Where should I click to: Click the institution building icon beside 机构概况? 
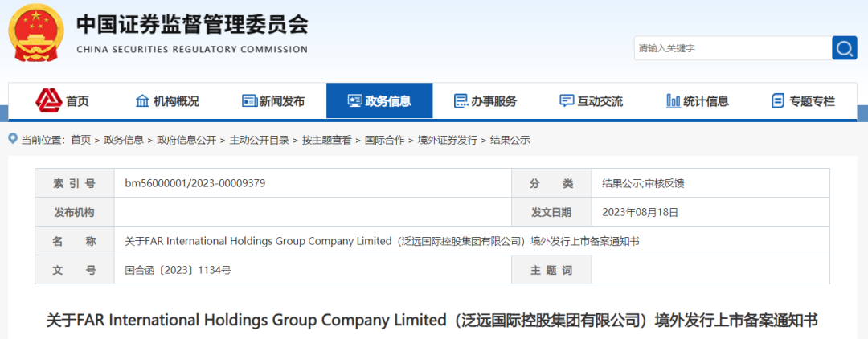pyautogui.click(x=142, y=101)
